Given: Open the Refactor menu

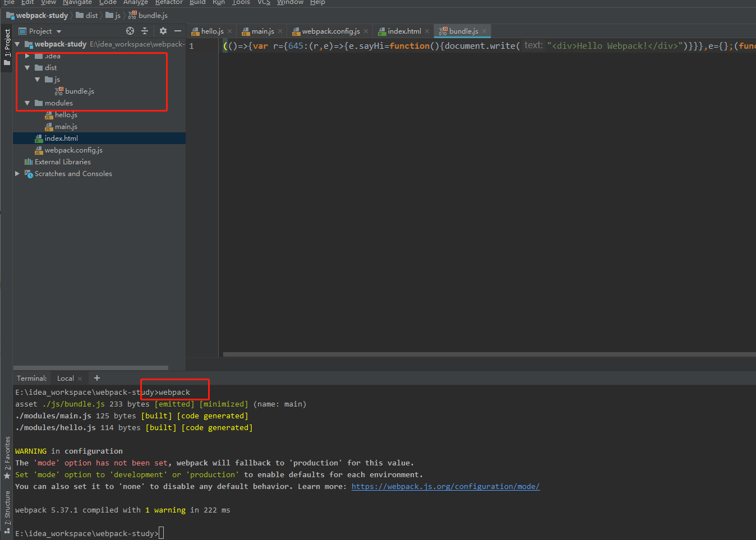Looking at the screenshot, I should (169, 2).
